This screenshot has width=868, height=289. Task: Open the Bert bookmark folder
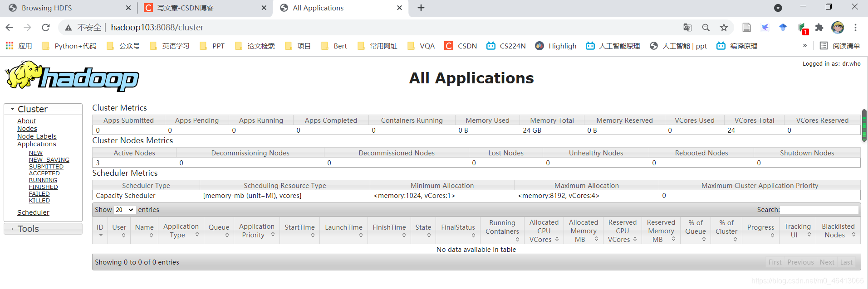[x=334, y=46]
